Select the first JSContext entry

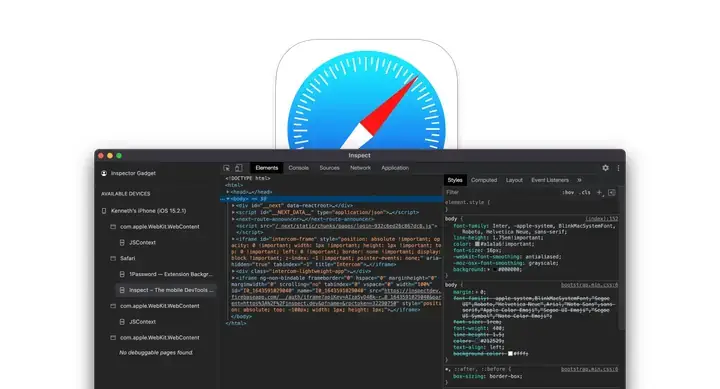142,242
